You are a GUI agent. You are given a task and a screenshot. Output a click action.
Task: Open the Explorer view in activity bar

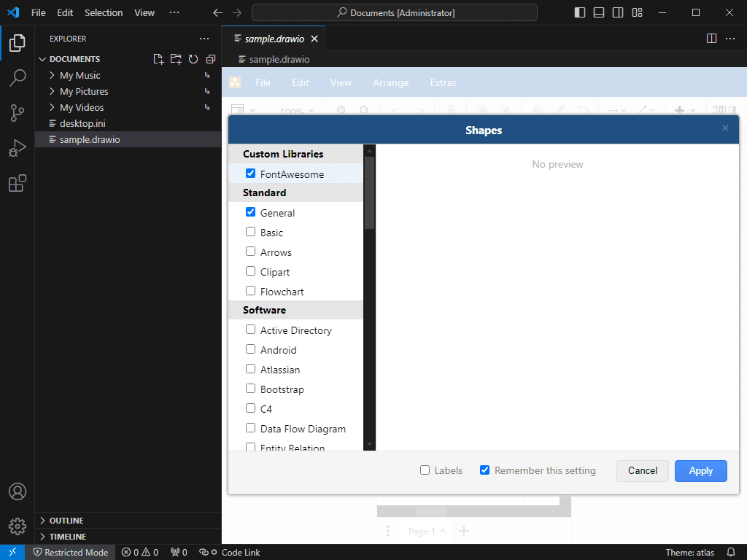(18, 43)
